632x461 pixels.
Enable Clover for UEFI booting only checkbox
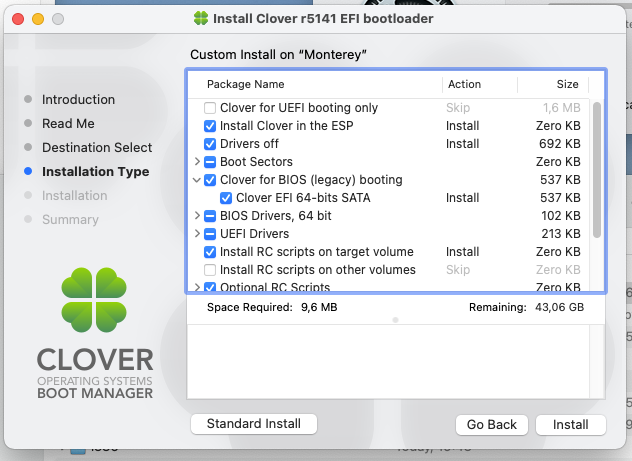click(x=210, y=108)
